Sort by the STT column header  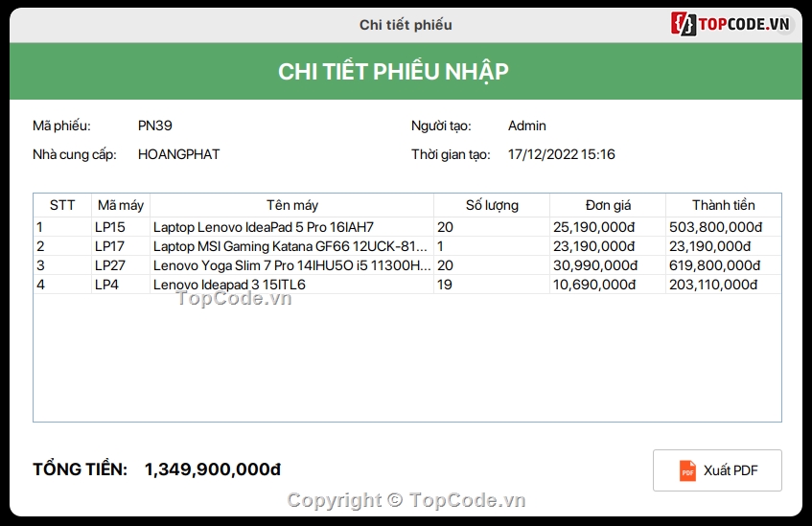pyautogui.click(x=62, y=206)
